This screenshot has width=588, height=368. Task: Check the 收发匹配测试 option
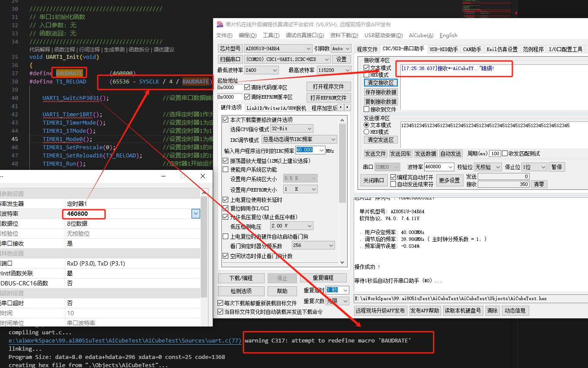pos(505,154)
